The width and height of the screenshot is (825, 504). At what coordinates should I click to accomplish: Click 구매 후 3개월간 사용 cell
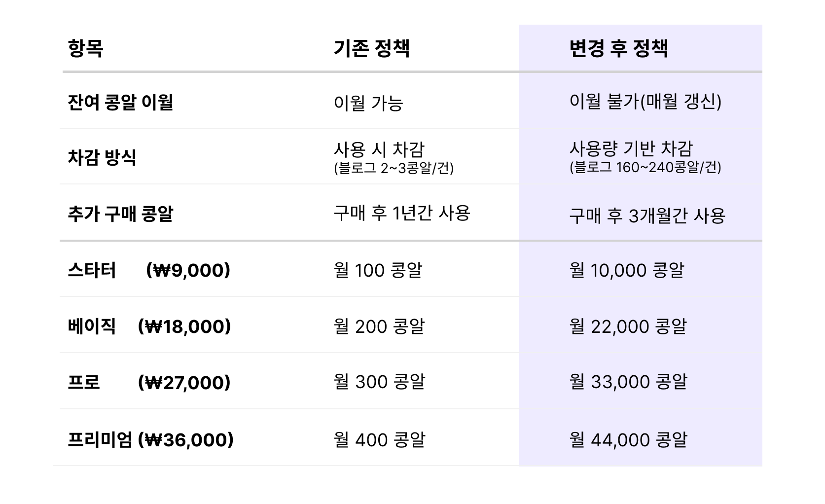pyautogui.click(x=647, y=216)
